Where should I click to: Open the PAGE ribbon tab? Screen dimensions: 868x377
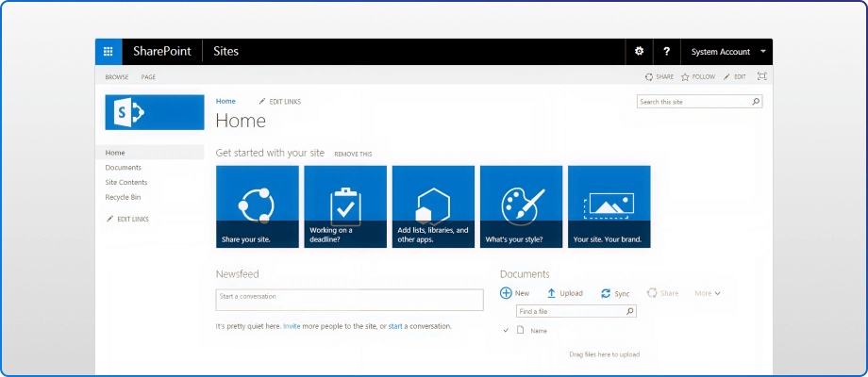pos(148,77)
